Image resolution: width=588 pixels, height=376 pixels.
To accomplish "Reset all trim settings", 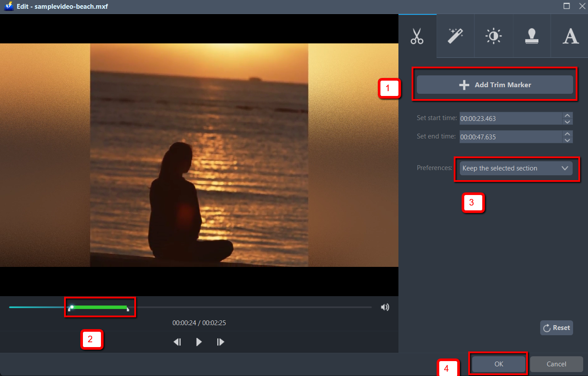I will (556, 327).
